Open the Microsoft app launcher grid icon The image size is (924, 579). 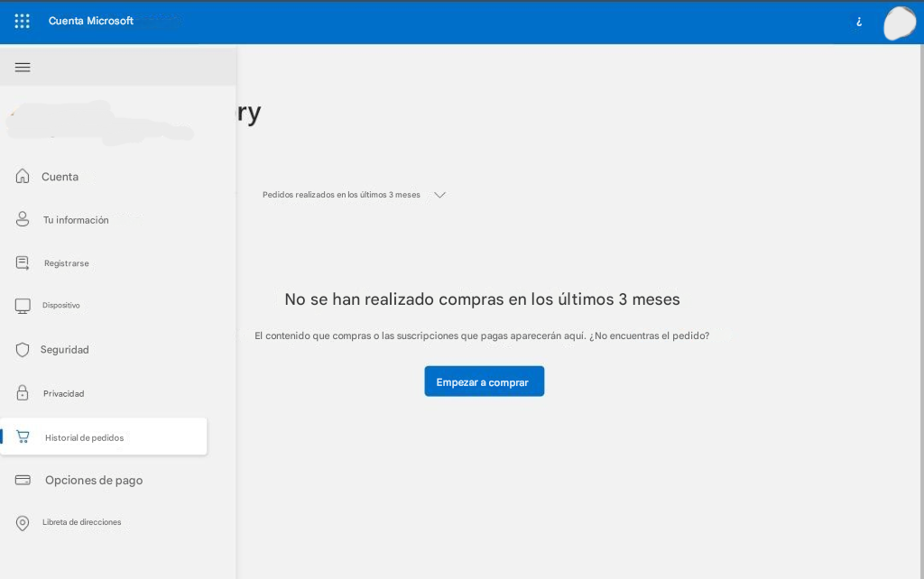click(22, 21)
